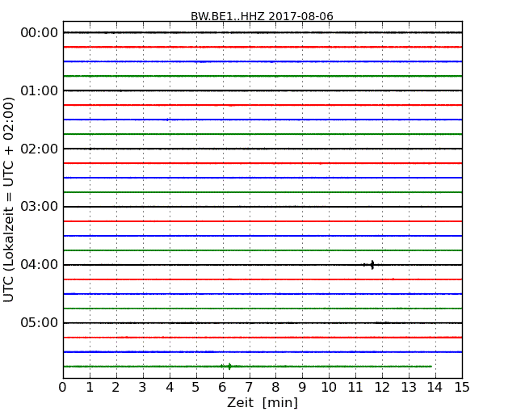Click x-axis tick label 0
Viewport: 525px width, 420px height.
[63, 388]
